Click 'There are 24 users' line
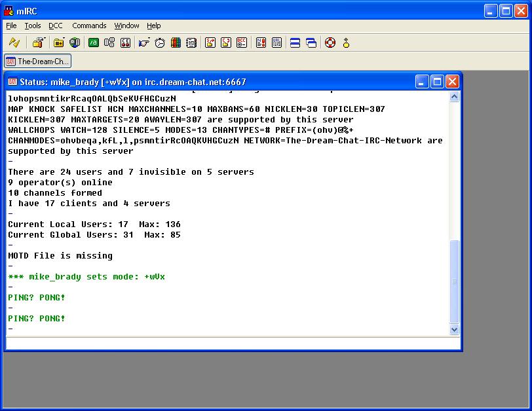The image size is (532, 411). coord(131,171)
